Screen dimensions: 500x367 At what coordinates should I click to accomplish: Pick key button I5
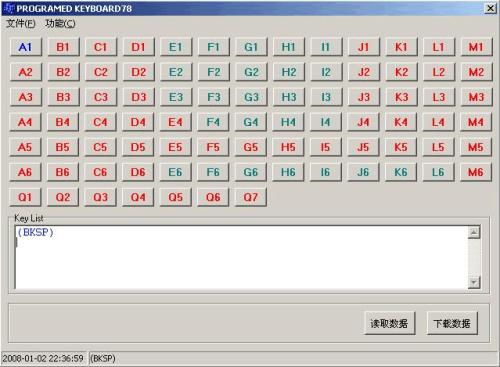tap(326, 147)
